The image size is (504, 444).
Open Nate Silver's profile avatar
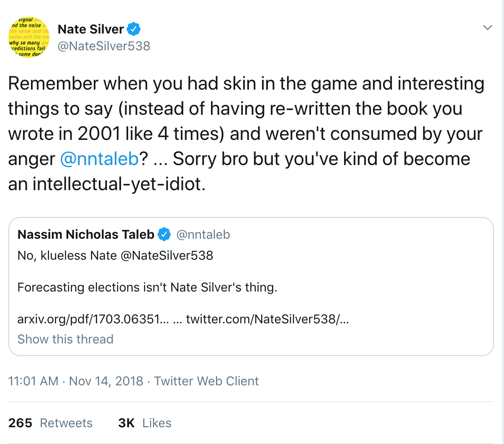pyautogui.click(x=29, y=37)
